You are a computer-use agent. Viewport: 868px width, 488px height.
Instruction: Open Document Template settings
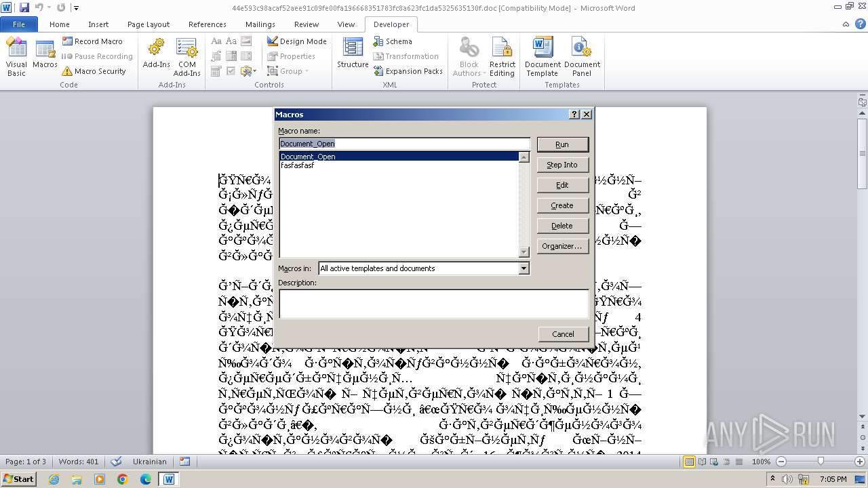tap(542, 57)
